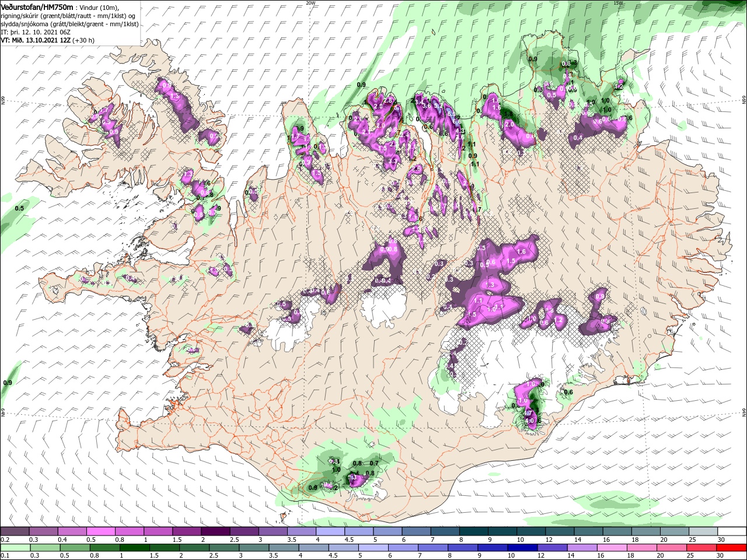Click the lower legend swatch between 7 and 8

coord(433,548)
